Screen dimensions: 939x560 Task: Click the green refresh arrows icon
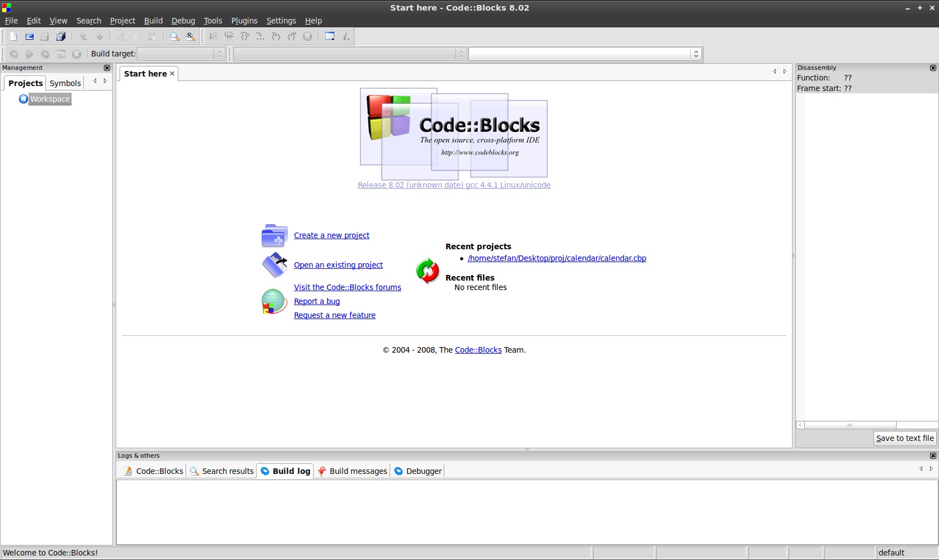pos(428,271)
